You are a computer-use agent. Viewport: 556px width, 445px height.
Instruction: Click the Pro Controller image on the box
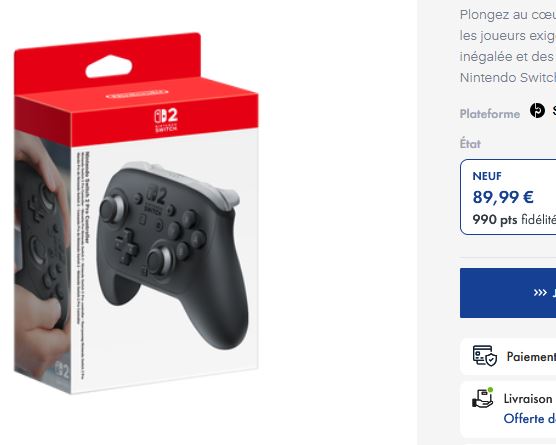pyautogui.click(x=173, y=255)
